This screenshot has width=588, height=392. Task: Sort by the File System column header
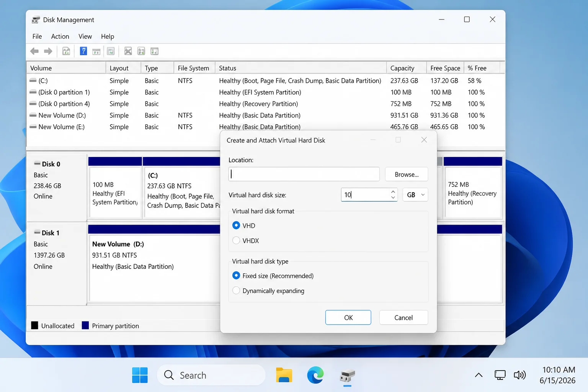click(194, 68)
